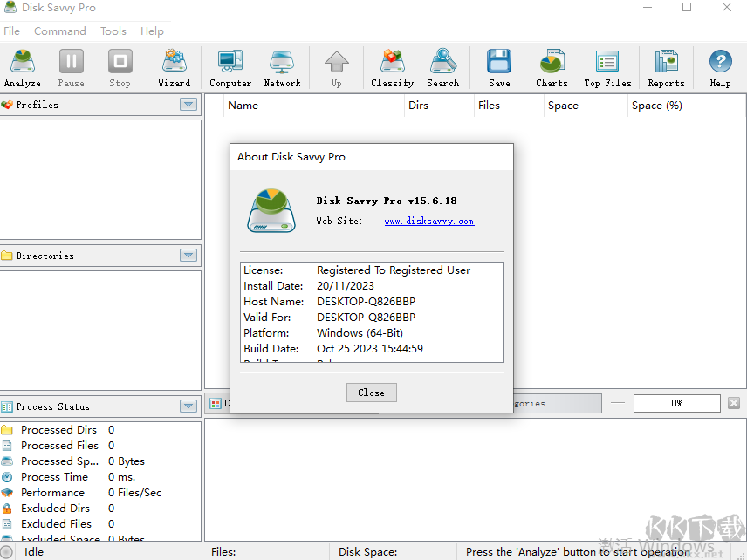Image resolution: width=747 pixels, height=560 pixels.
Task: Click the Excluded Files icon
Action: (7, 524)
